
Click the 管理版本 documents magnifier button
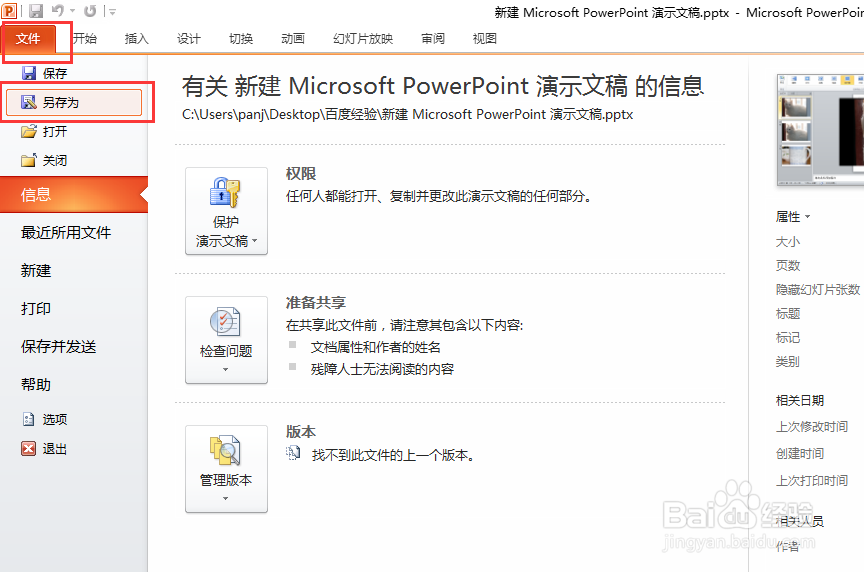click(226, 469)
